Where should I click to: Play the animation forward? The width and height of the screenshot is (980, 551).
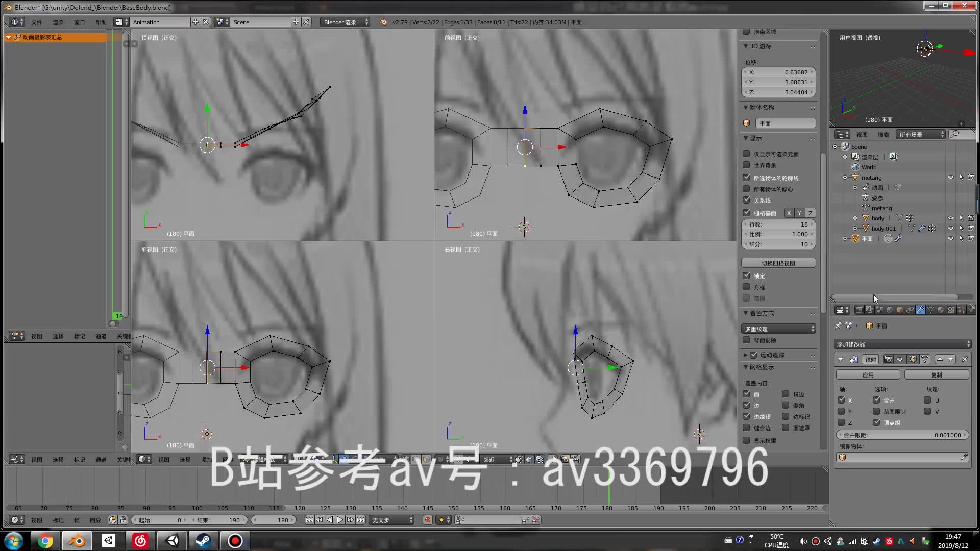click(339, 520)
